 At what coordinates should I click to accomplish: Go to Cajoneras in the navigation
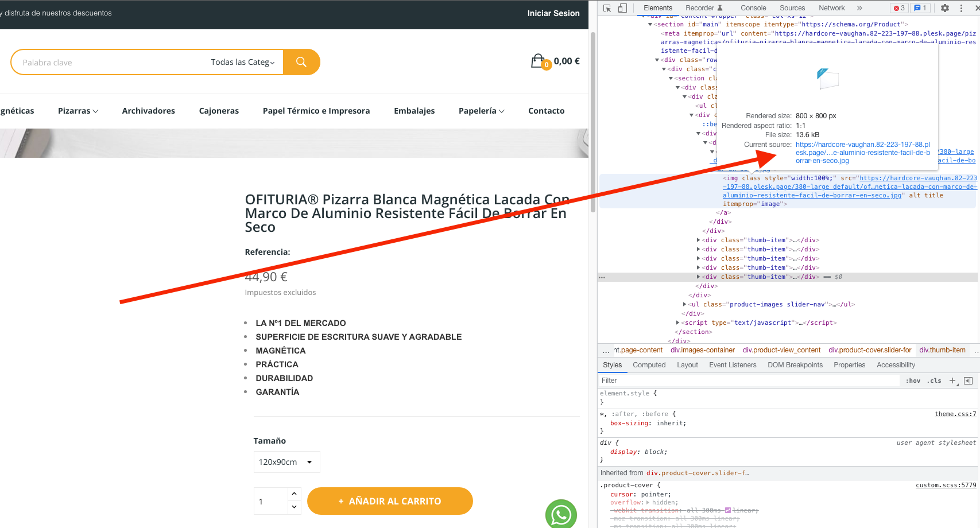coord(219,111)
